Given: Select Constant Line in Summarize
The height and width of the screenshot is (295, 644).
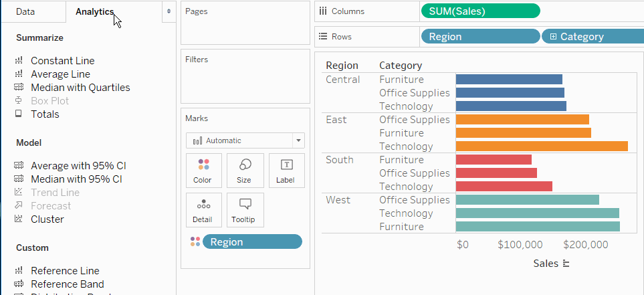Looking at the screenshot, I should click(x=62, y=61).
